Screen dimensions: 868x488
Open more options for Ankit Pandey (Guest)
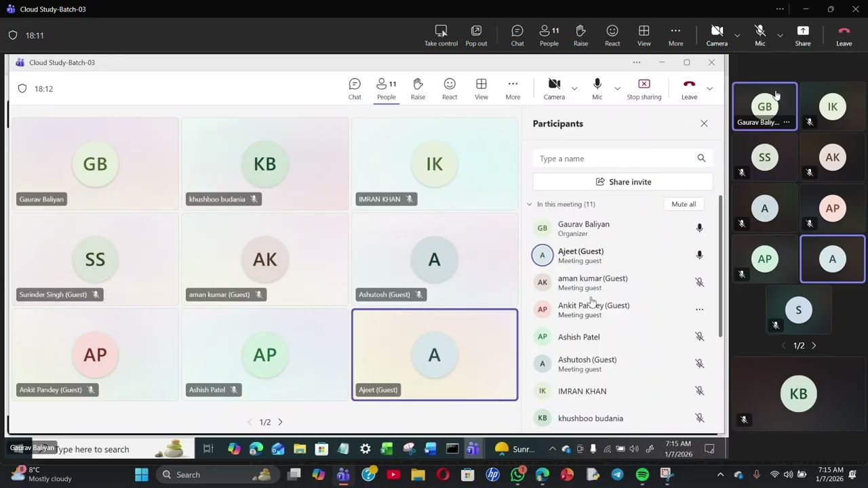(x=699, y=310)
